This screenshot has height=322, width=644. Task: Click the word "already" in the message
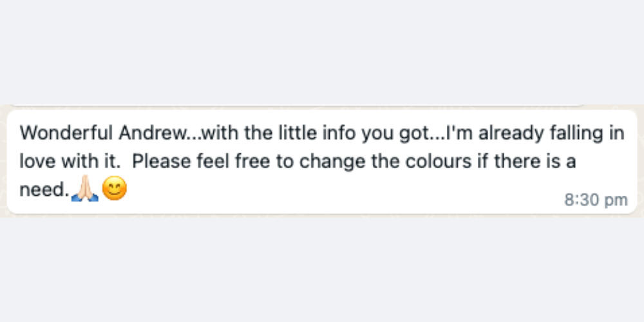pos(511,133)
